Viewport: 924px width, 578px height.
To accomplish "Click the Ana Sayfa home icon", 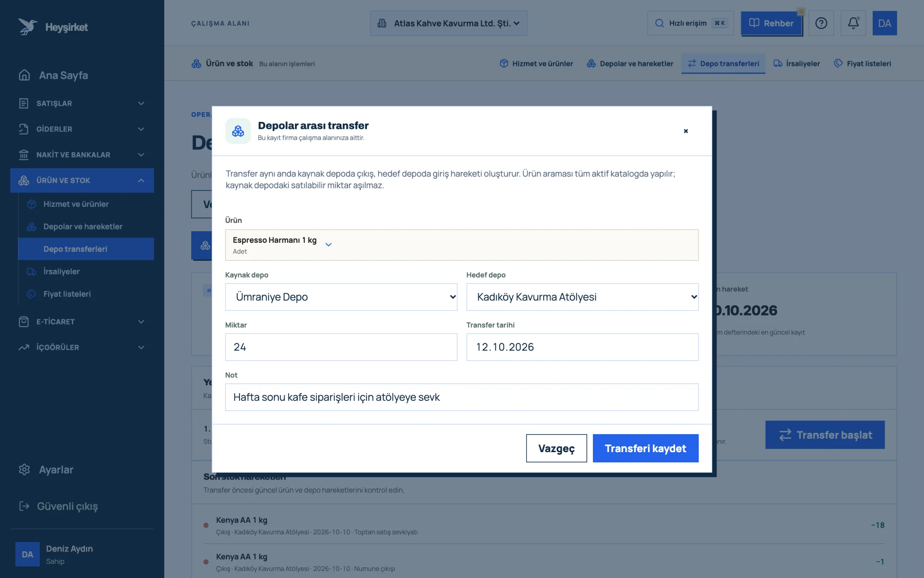I will click(x=24, y=75).
